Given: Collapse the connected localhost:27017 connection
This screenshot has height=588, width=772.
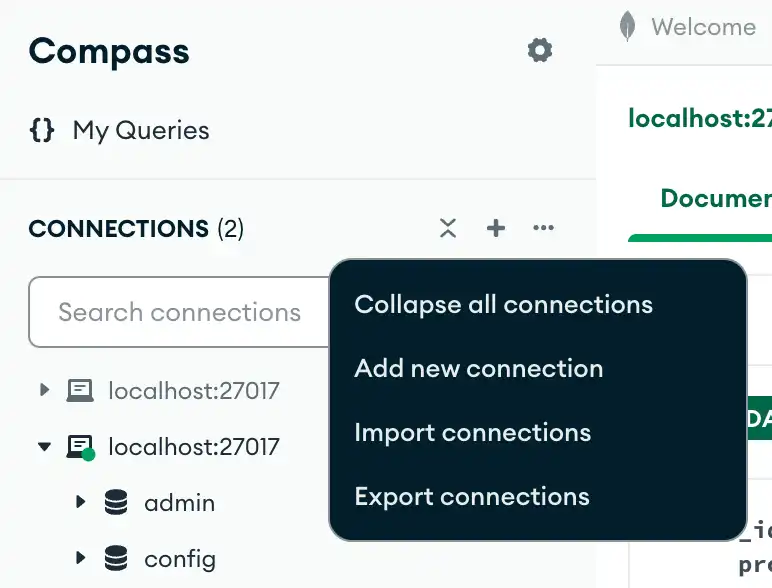Looking at the screenshot, I should pyautogui.click(x=44, y=446).
